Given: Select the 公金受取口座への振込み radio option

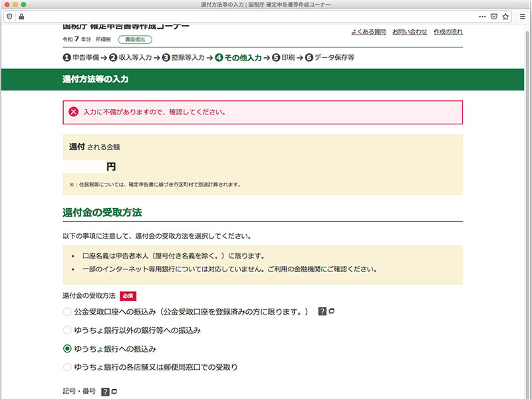Looking at the screenshot, I should (67, 311).
